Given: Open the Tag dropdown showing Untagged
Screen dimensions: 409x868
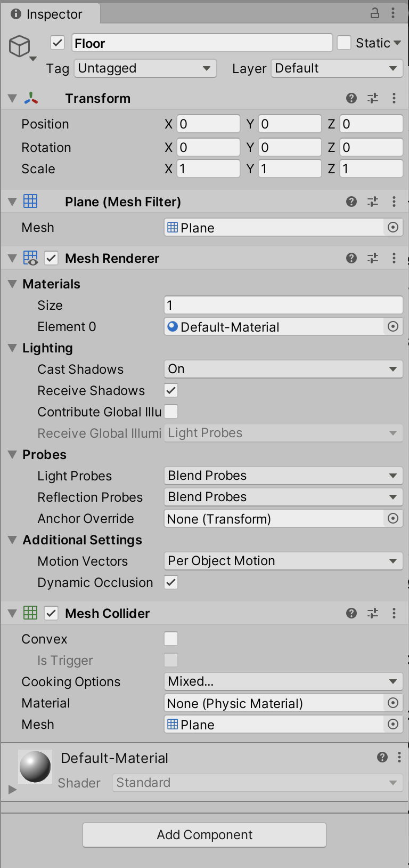Looking at the screenshot, I should click(x=145, y=68).
